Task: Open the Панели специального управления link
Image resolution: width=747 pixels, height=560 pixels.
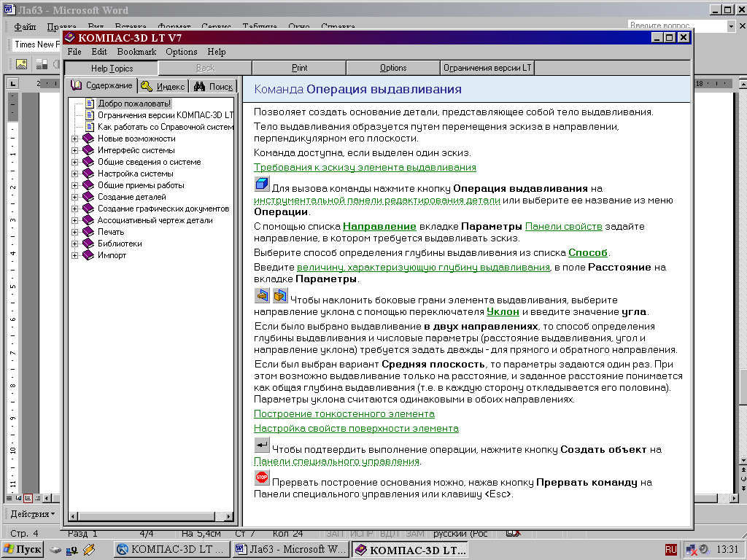Action: pos(337,461)
